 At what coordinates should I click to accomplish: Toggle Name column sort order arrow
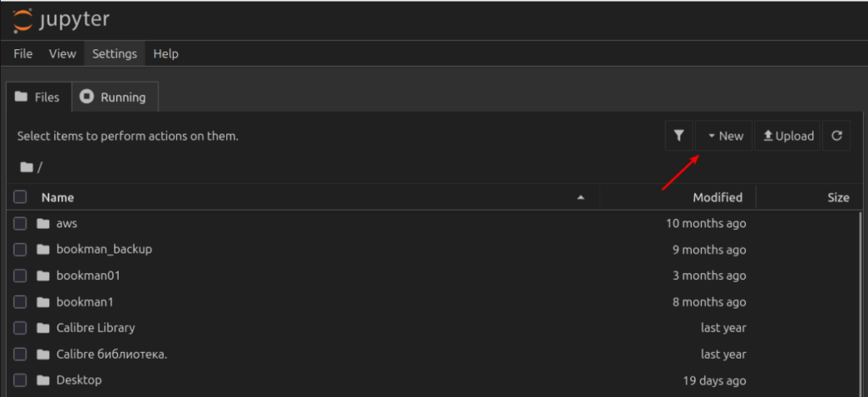[581, 198]
